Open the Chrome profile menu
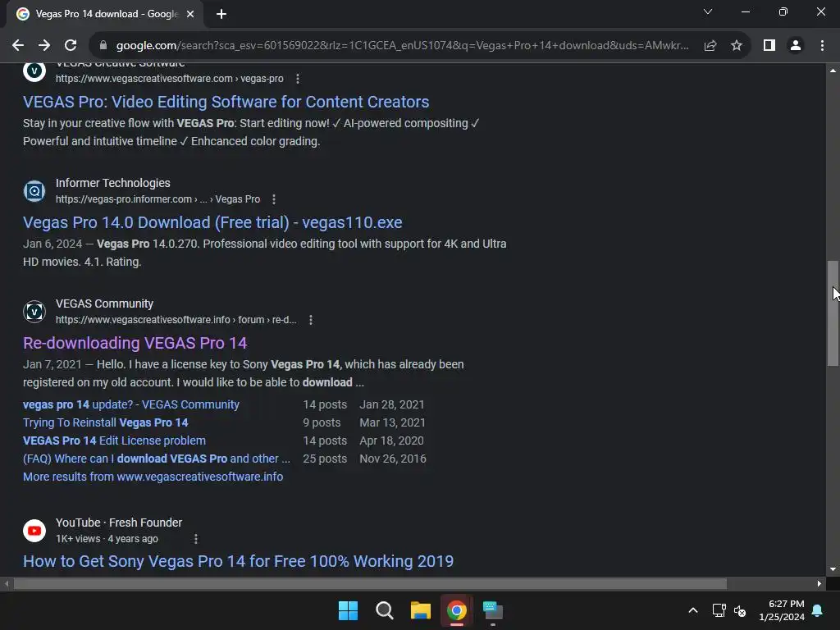Image resolution: width=840 pixels, height=630 pixels. tap(796, 46)
